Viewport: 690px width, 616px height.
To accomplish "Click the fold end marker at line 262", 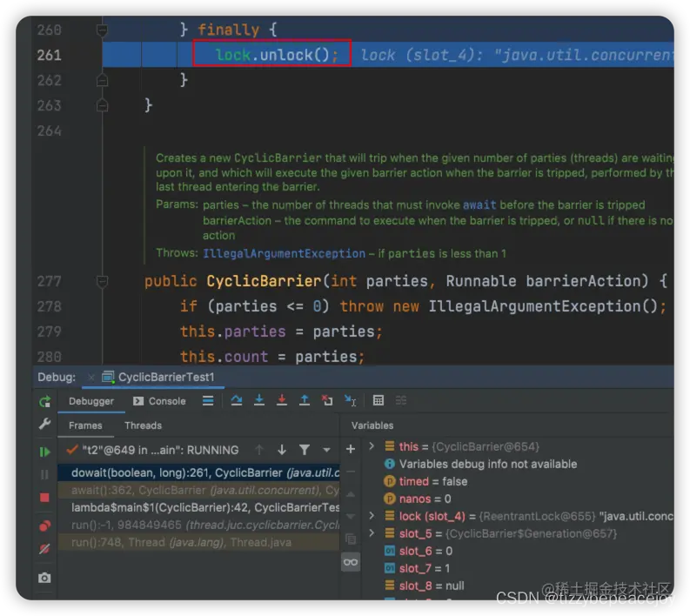I will pos(102,80).
